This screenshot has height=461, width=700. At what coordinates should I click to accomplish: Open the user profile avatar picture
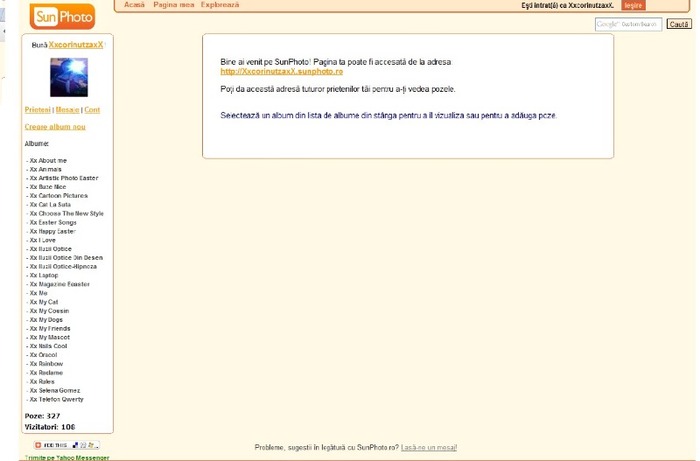pyautogui.click(x=68, y=77)
